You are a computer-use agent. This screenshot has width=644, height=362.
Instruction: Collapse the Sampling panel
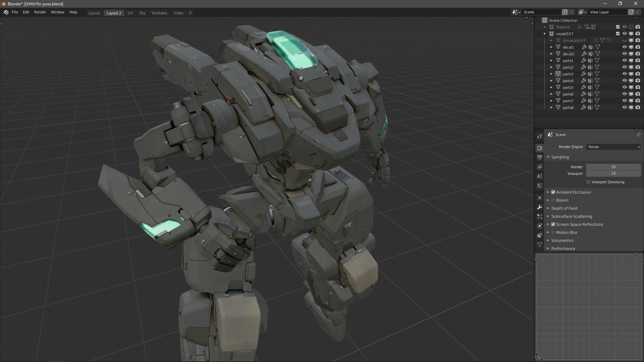(548, 157)
